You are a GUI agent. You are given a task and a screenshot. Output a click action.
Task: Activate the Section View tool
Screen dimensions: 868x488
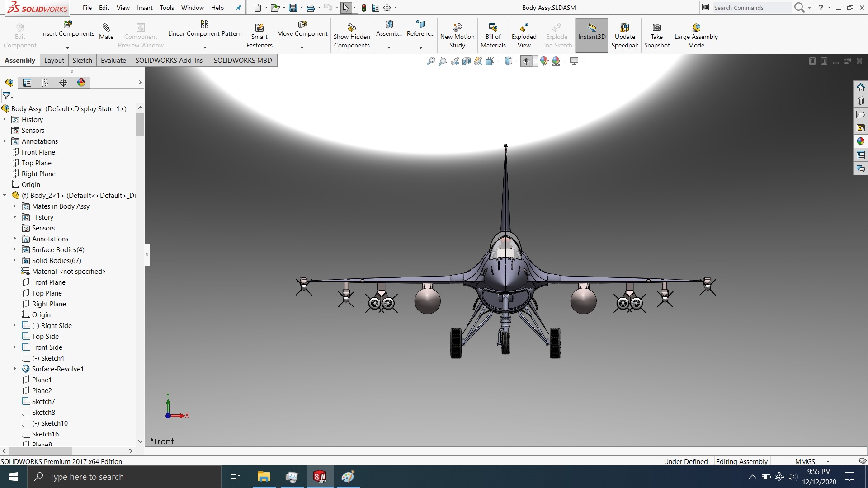pos(467,61)
